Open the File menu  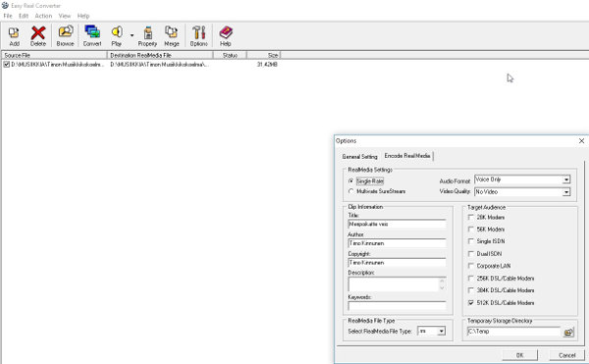[8, 16]
